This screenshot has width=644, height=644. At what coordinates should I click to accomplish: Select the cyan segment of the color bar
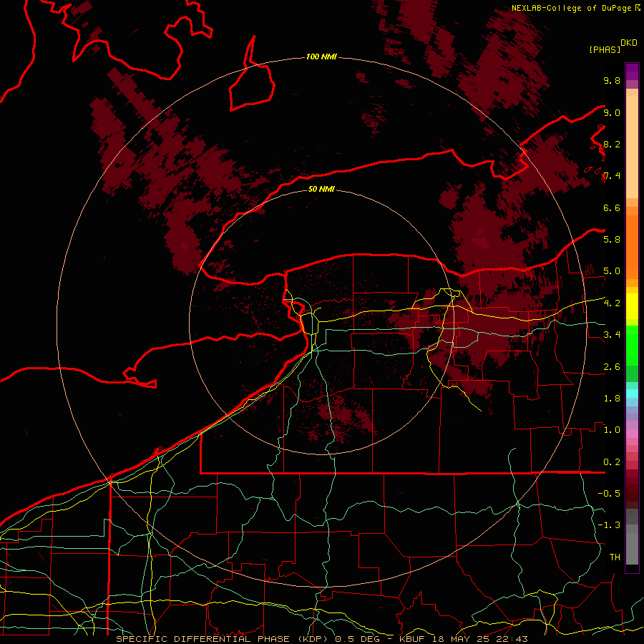click(632, 394)
